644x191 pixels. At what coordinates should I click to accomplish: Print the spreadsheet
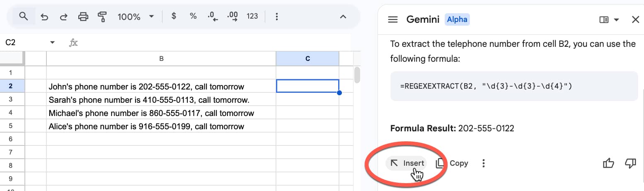(83, 17)
